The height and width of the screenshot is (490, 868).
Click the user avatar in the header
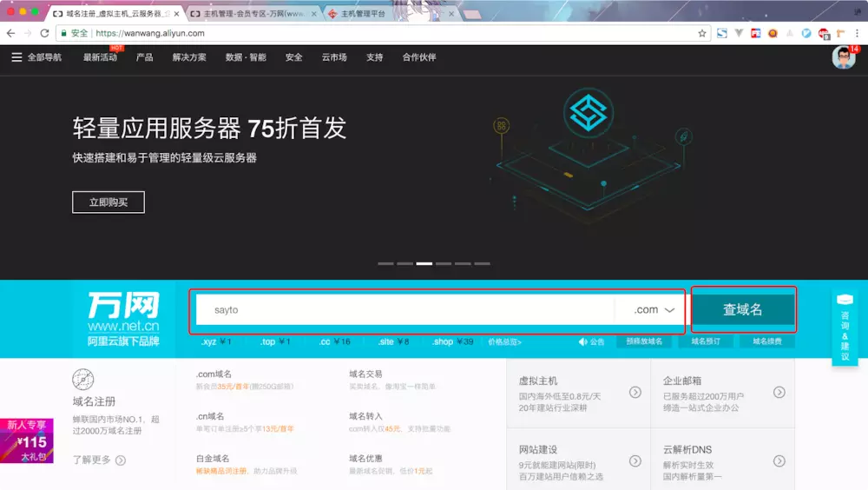click(x=843, y=57)
